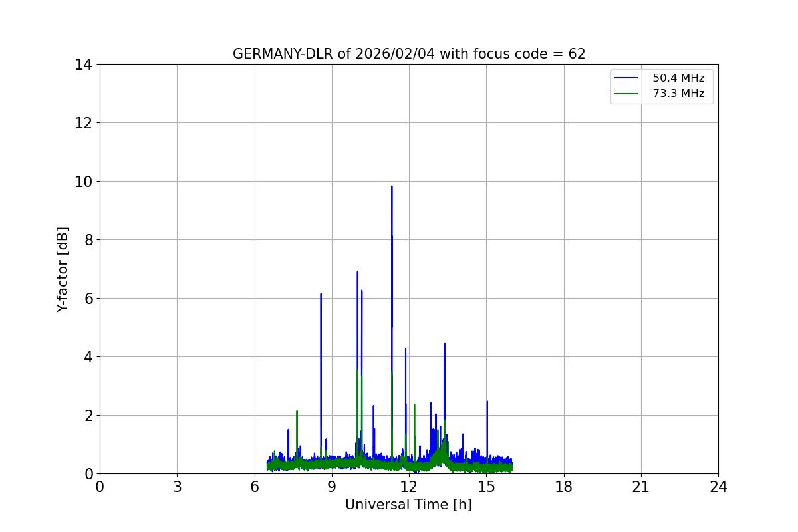Click the x-axis tick label 18

(564, 487)
